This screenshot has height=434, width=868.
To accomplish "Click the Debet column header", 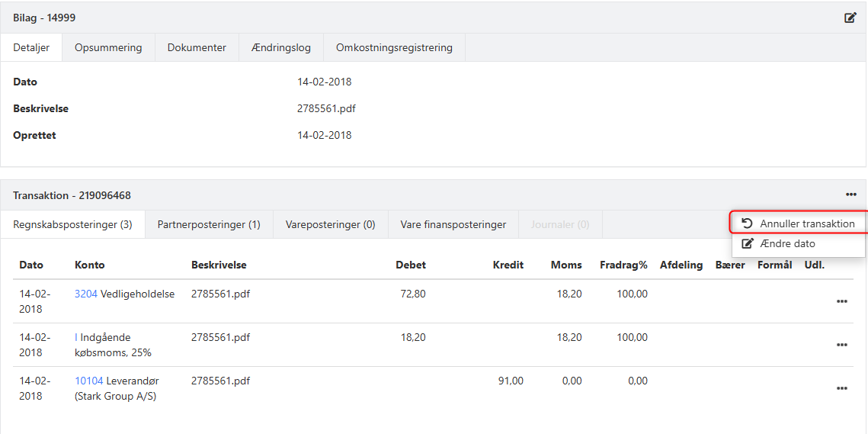I will [411, 265].
